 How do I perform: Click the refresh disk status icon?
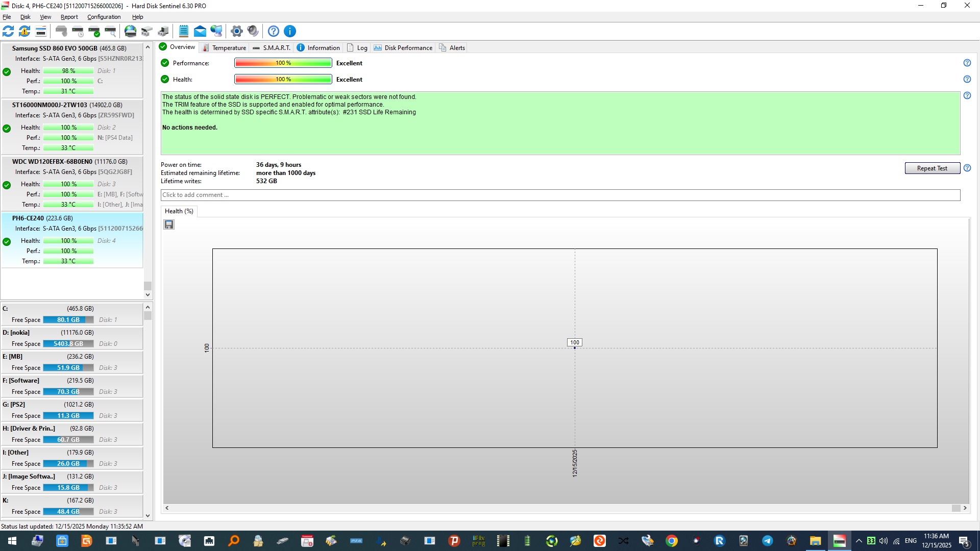pyautogui.click(x=8, y=31)
